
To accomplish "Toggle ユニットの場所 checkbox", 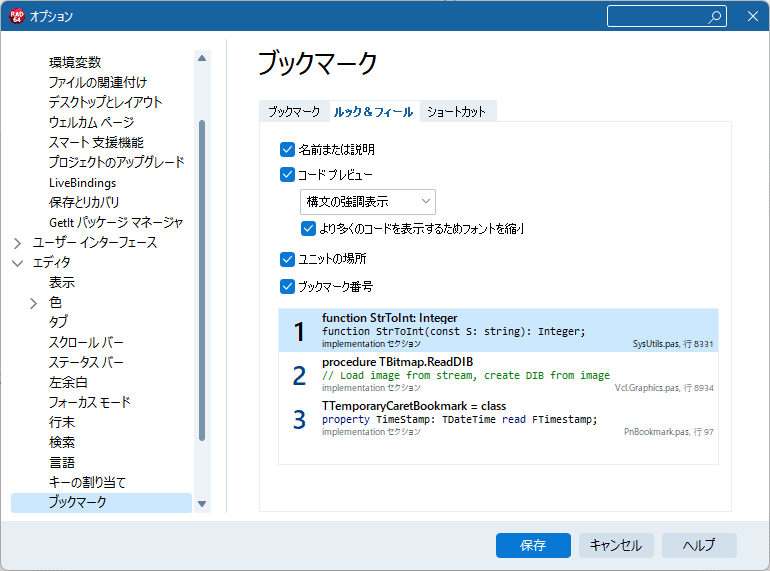I will [287, 259].
